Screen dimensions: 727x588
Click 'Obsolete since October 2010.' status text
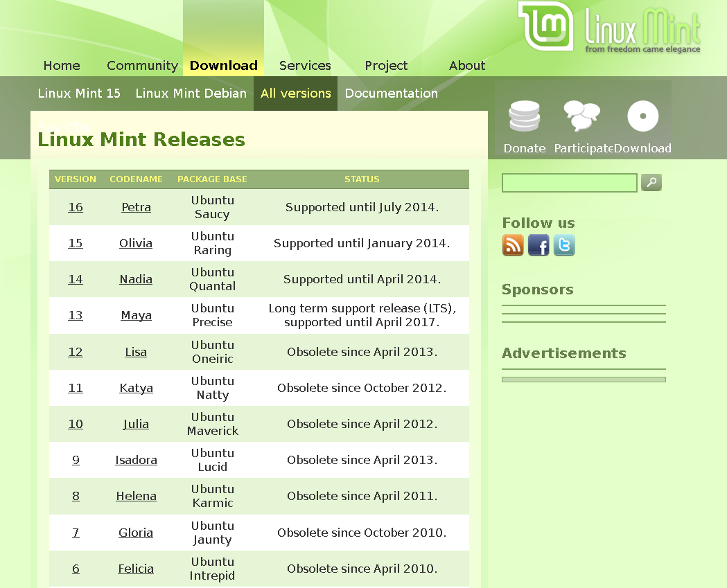pyautogui.click(x=362, y=533)
